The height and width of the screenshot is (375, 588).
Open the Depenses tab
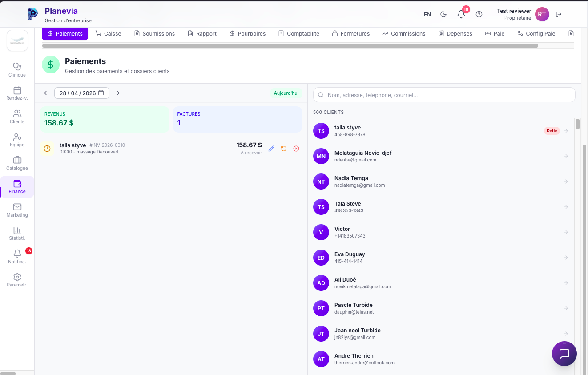(x=455, y=33)
